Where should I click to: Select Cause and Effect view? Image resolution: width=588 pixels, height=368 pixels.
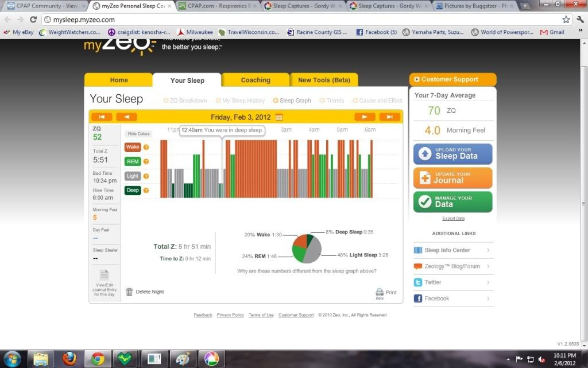click(x=377, y=101)
